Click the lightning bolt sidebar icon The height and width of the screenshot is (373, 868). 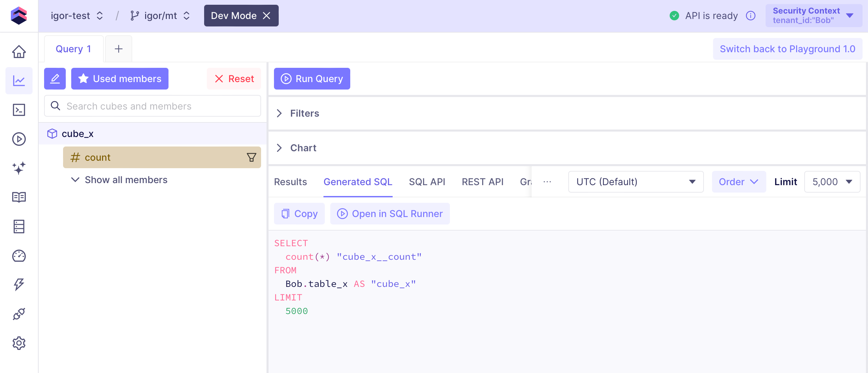coord(19,284)
